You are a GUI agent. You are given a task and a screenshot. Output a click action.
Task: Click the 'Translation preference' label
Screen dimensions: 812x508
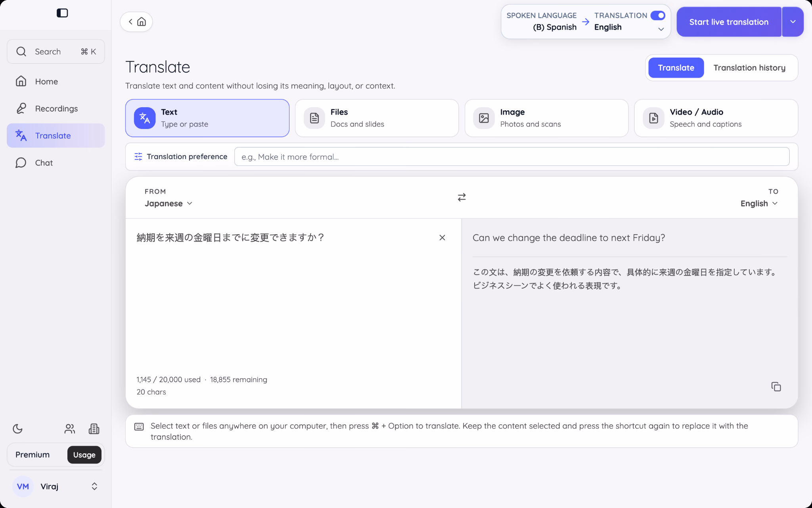pyautogui.click(x=187, y=157)
